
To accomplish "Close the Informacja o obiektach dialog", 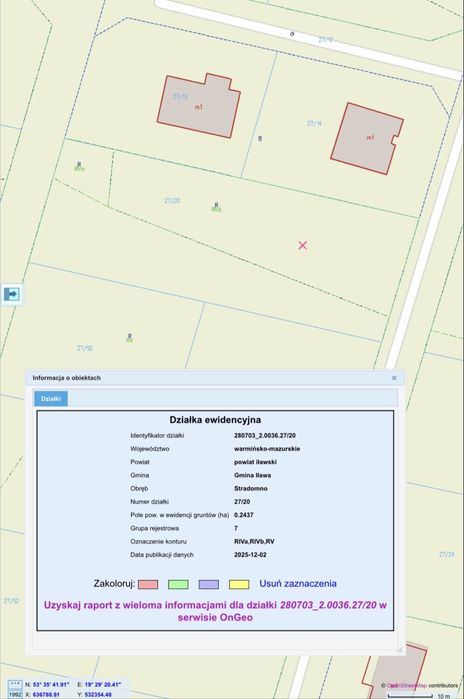I will click(394, 378).
